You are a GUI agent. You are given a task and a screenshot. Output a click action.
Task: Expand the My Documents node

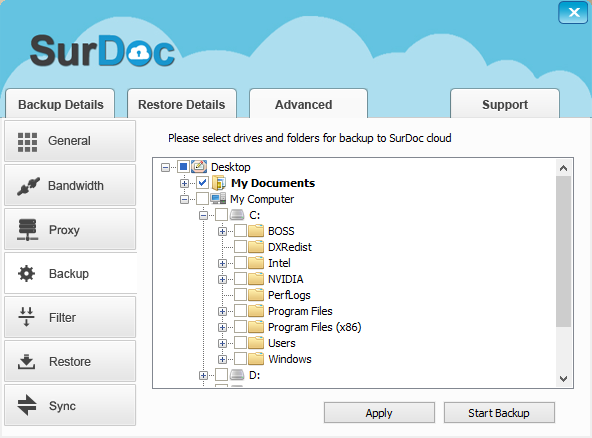(184, 183)
